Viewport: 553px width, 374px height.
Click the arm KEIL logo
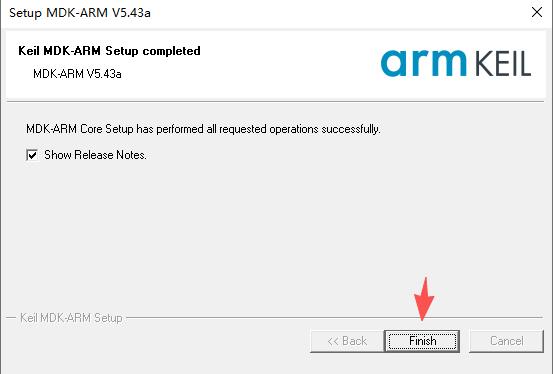point(456,63)
